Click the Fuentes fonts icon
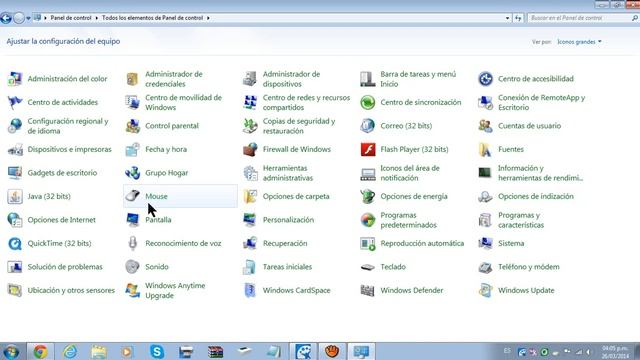 pos(485,149)
